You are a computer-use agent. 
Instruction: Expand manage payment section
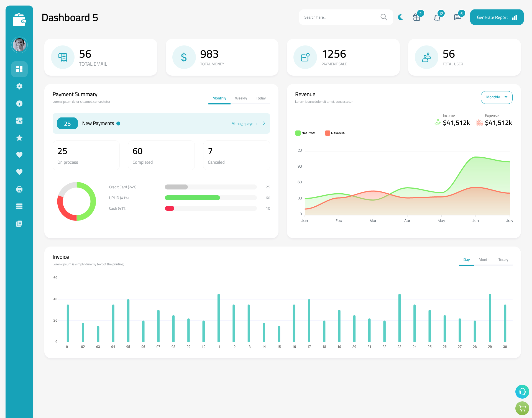tap(248, 124)
